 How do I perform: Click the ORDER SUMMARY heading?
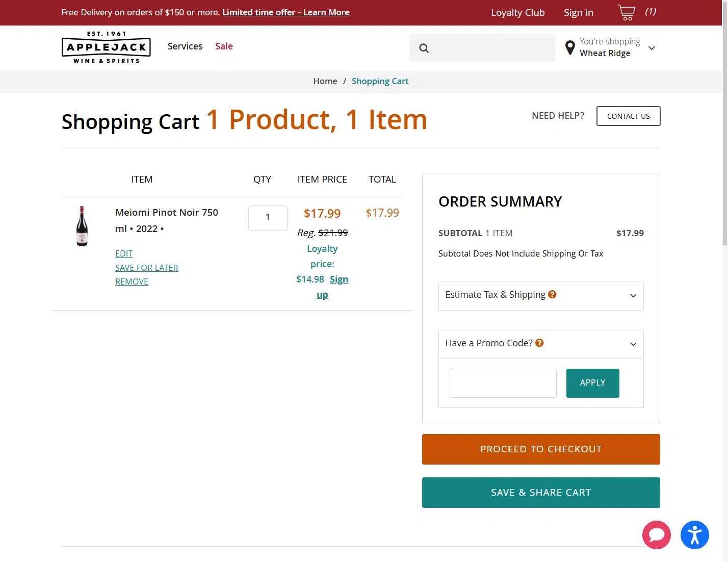point(500,201)
